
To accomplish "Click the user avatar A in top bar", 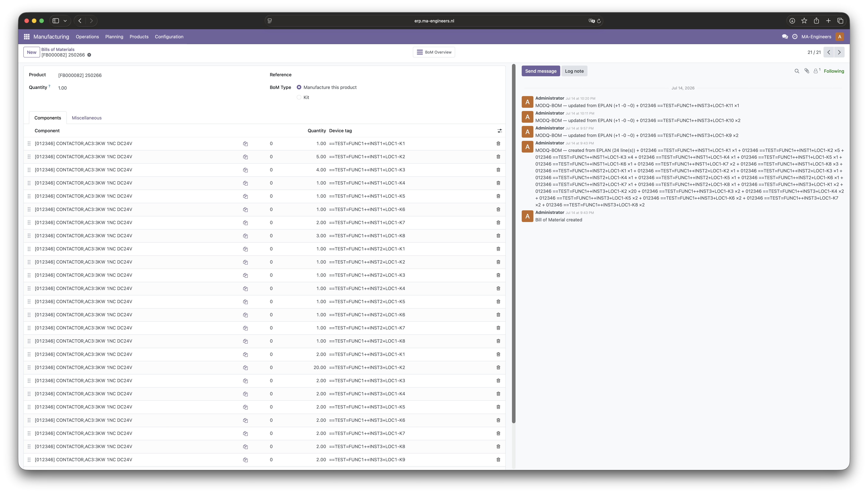I will tap(839, 37).
